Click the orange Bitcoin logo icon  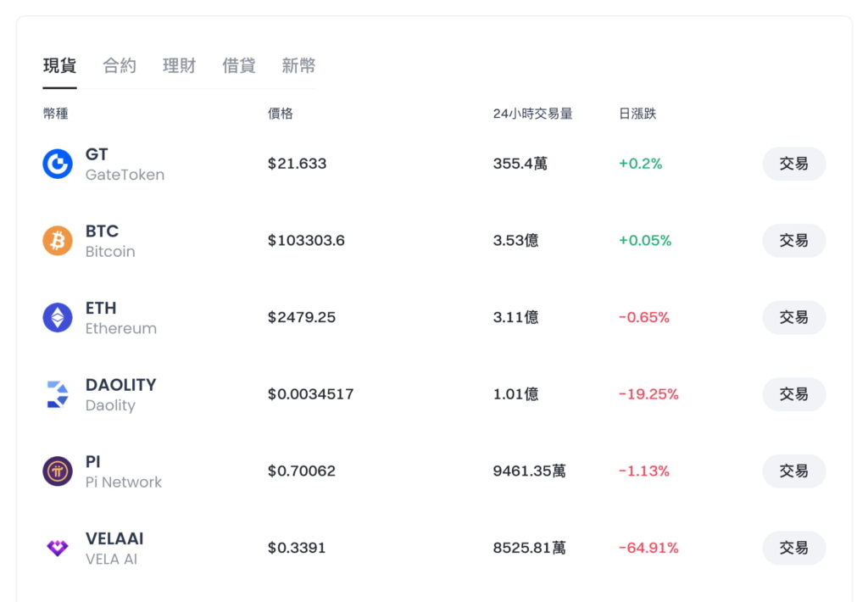click(58, 241)
